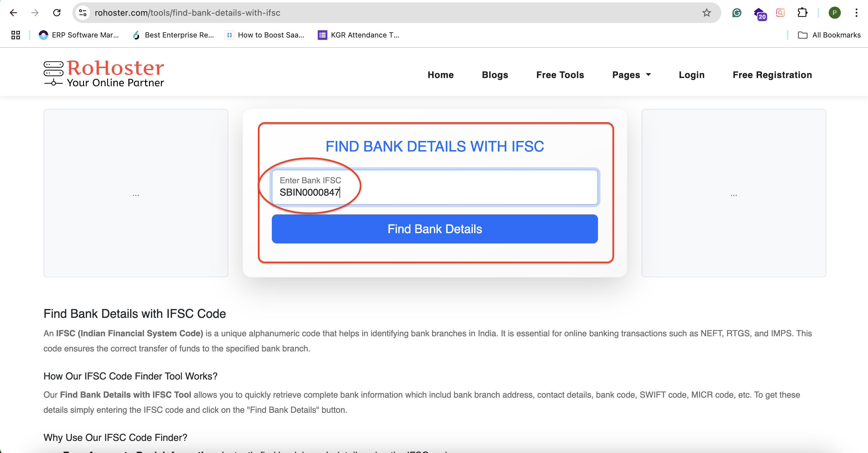Viewport: 868px width, 453px height.
Task: Open the KGR Attendance bookmark
Action: pyautogui.click(x=358, y=35)
